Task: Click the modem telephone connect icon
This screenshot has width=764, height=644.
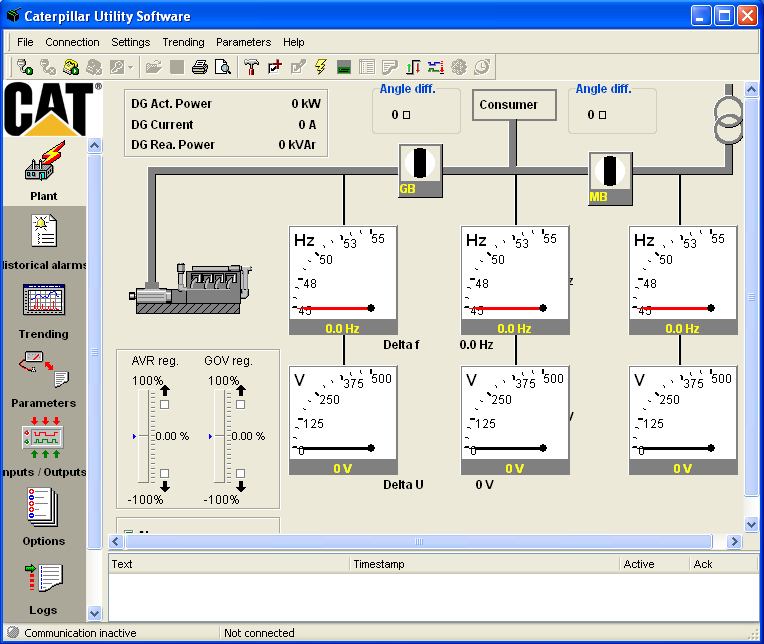Action: (x=71, y=67)
